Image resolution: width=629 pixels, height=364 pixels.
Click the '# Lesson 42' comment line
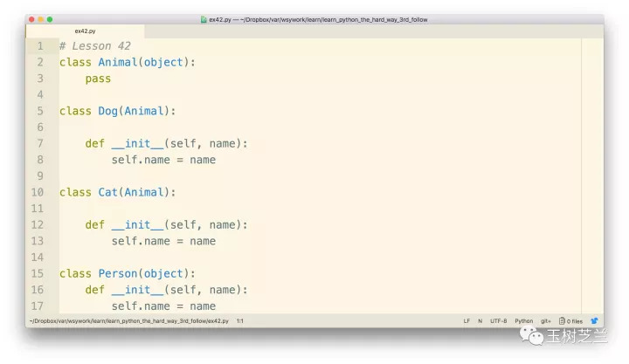pos(95,46)
